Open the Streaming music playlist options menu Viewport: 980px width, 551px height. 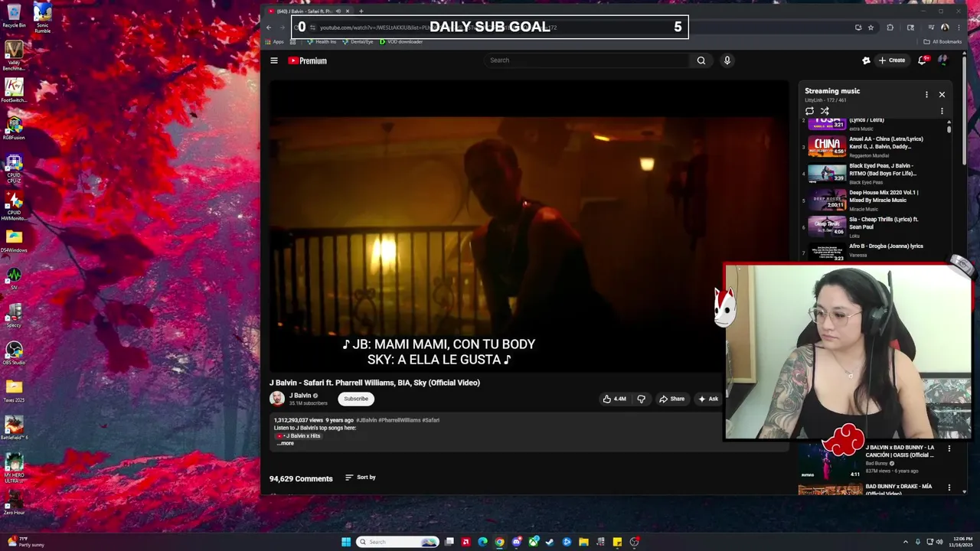(926, 94)
